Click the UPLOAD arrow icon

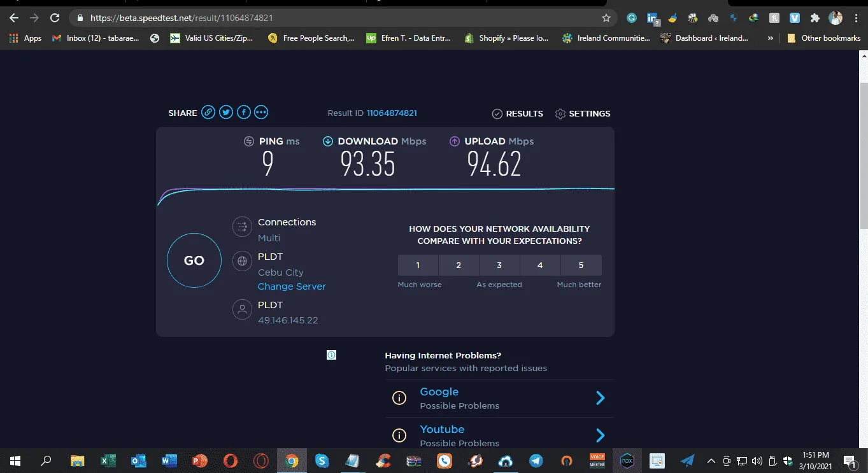pyautogui.click(x=455, y=141)
